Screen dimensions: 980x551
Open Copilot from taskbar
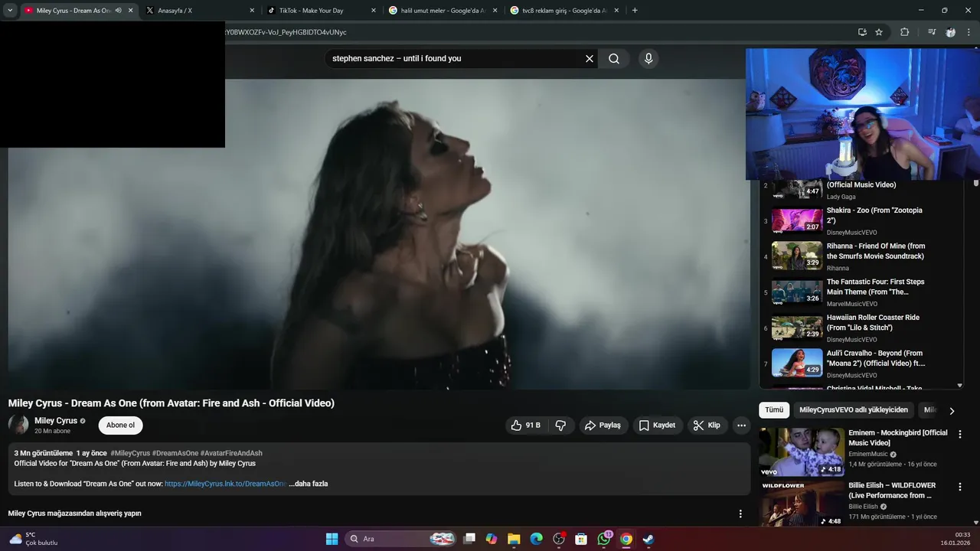tap(492, 539)
